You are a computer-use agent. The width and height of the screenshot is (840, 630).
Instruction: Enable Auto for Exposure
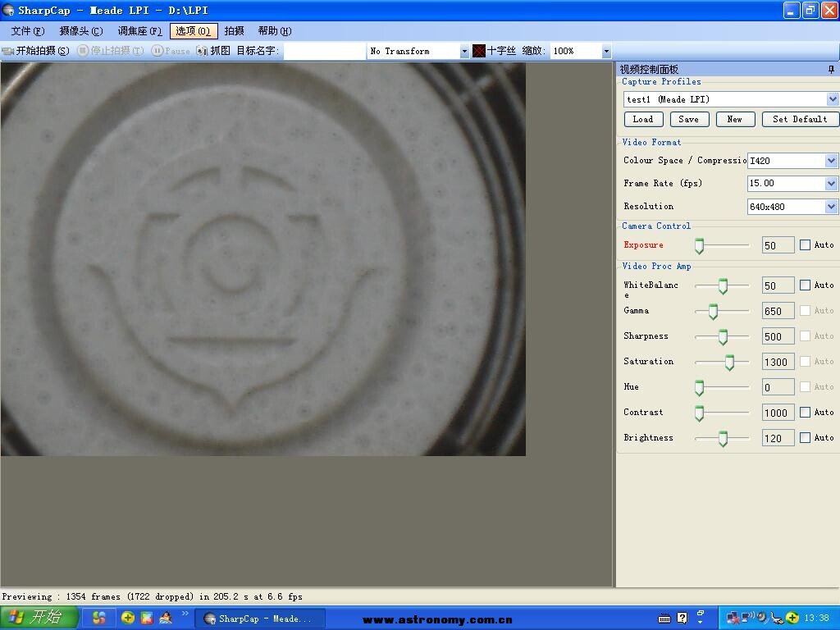(x=805, y=244)
